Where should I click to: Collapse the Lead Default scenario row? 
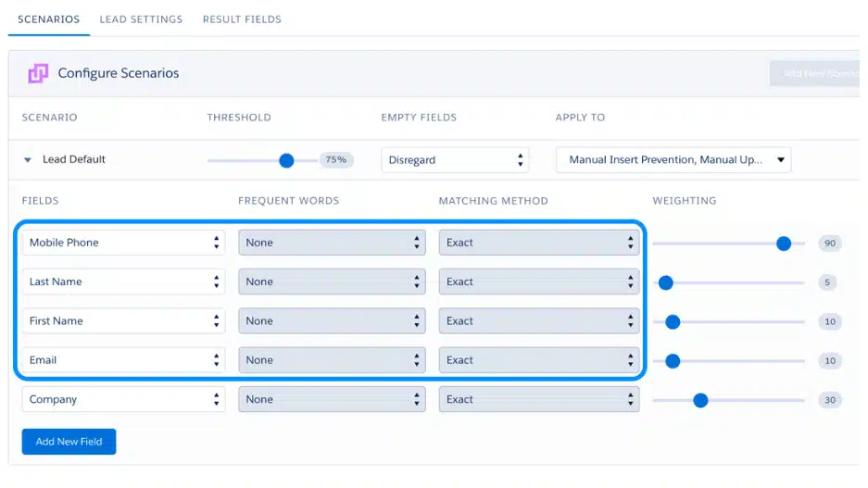point(28,160)
